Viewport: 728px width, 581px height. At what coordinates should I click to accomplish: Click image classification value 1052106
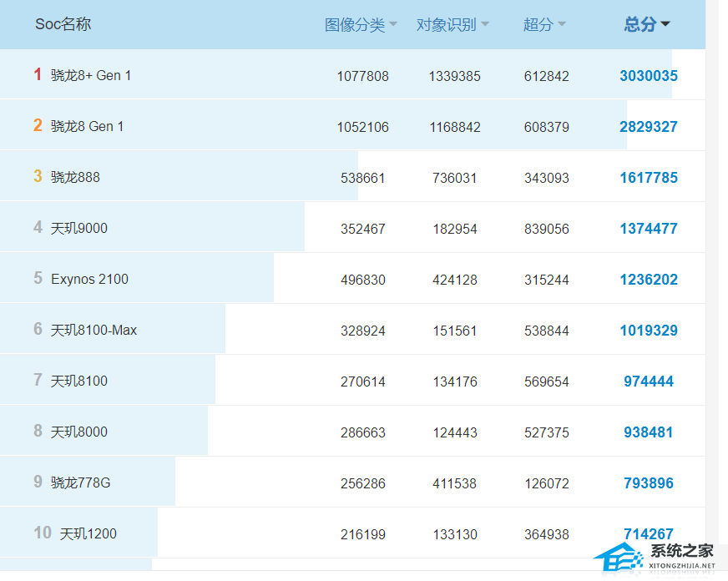tap(362, 127)
